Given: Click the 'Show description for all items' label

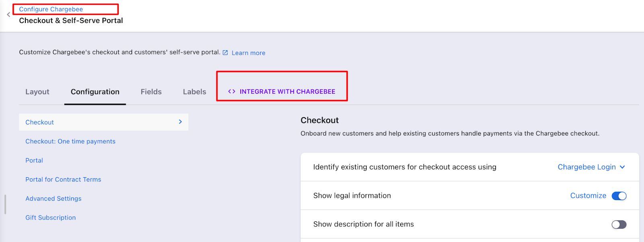Looking at the screenshot, I should coord(363,224).
